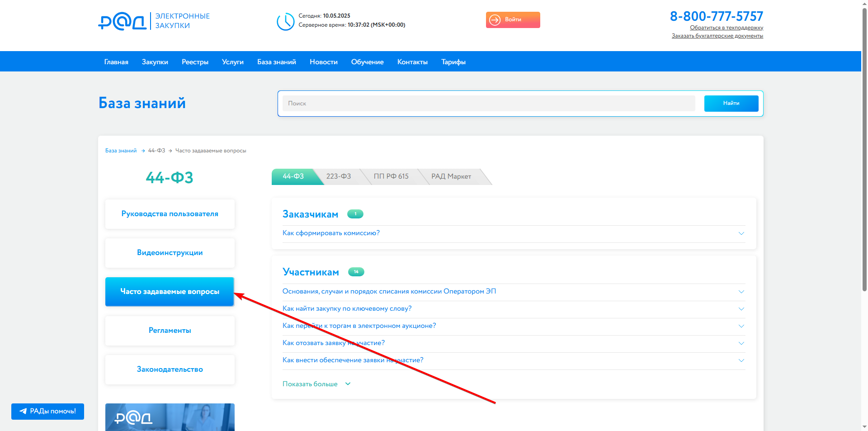Click the arrow icon inside Войти button

click(495, 20)
